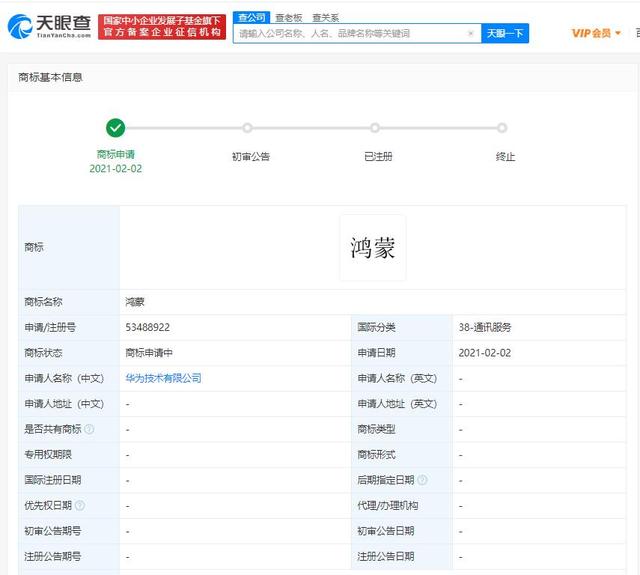Click the 初审公告期号 label
This screenshot has width=640, height=575.
pos(53,531)
